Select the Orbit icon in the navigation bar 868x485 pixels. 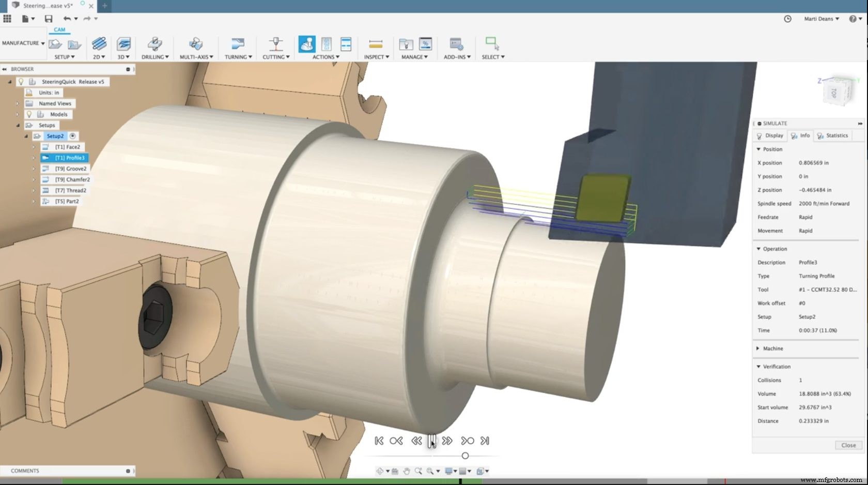coord(380,471)
